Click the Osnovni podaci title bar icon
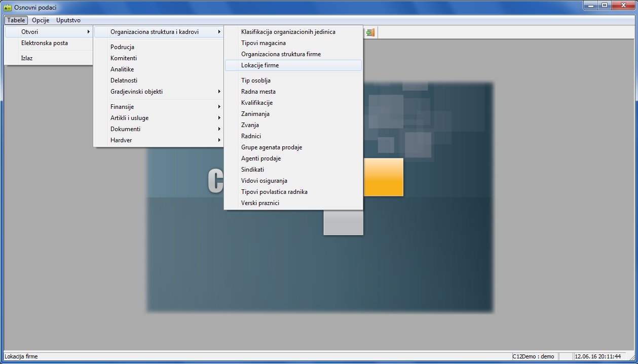The width and height of the screenshot is (638, 364). coord(8,8)
